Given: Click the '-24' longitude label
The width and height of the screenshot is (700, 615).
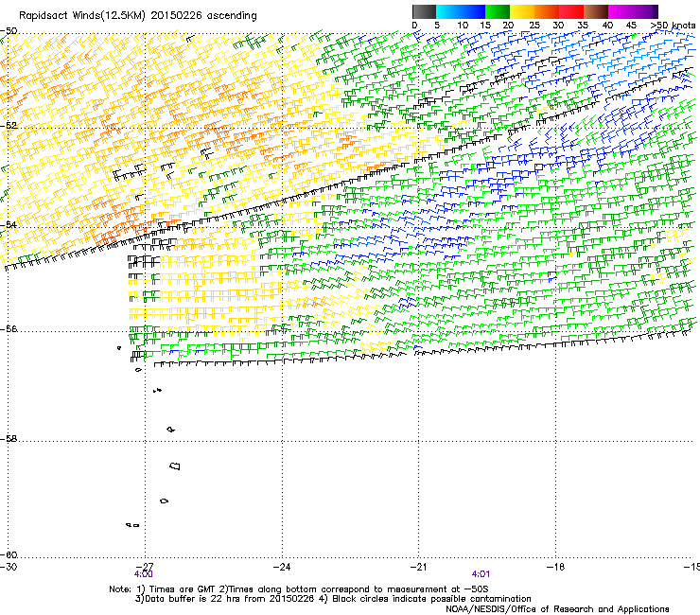Looking at the screenshot, I should [282, 567].
